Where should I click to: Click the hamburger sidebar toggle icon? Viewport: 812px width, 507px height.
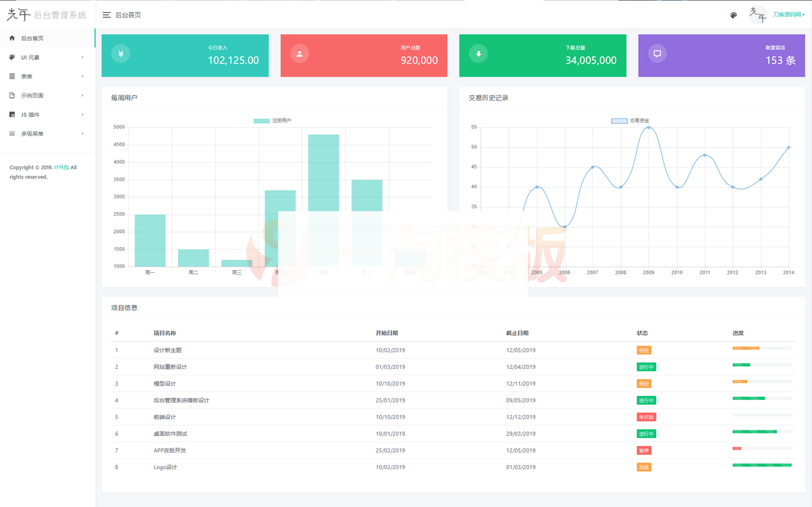107,15
